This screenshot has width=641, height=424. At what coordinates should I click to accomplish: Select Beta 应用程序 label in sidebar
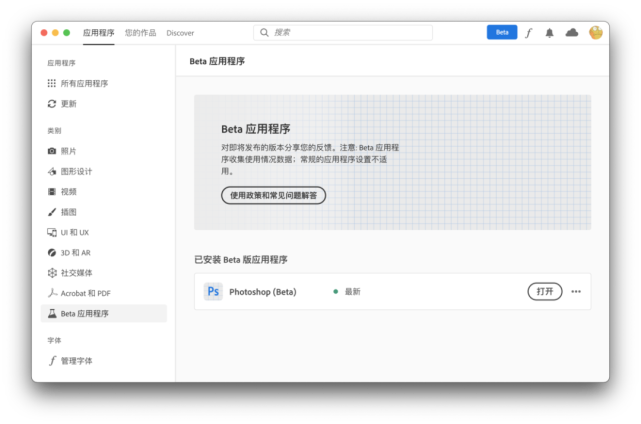[85, 314]
